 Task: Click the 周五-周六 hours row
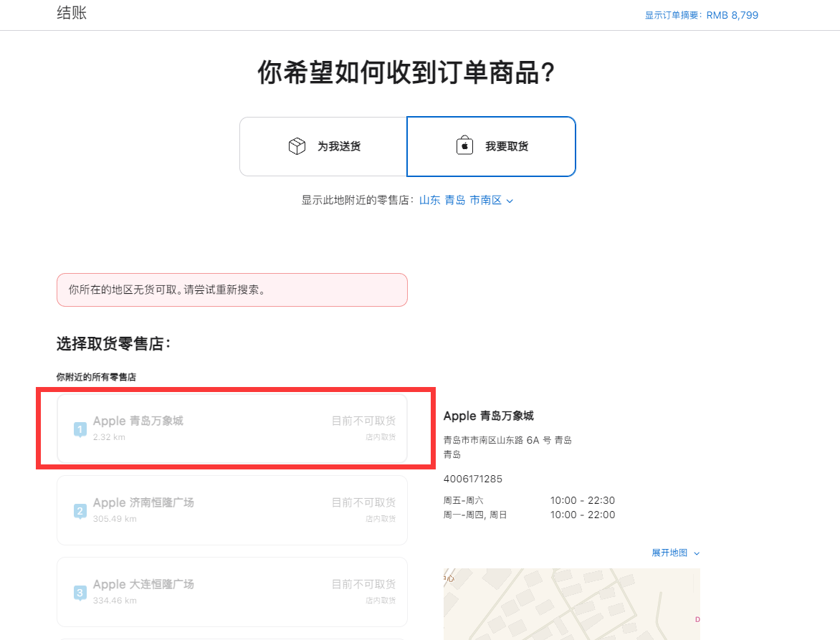coord(529,500)
